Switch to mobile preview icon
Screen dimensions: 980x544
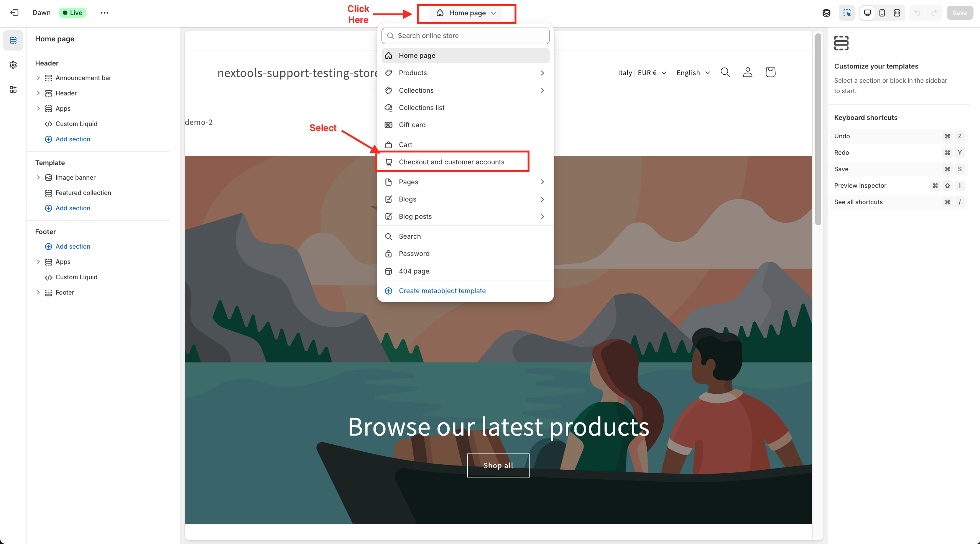[x=882, y=13]
